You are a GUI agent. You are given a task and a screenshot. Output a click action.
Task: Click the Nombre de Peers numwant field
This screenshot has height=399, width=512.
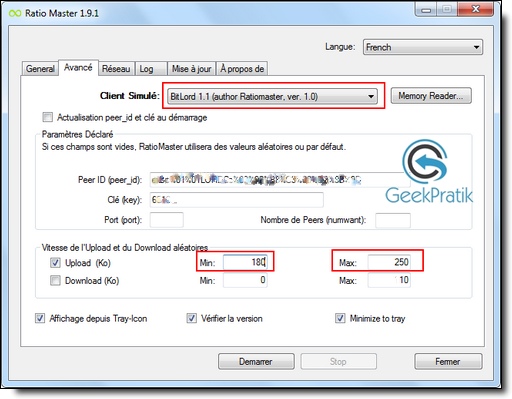393,220
